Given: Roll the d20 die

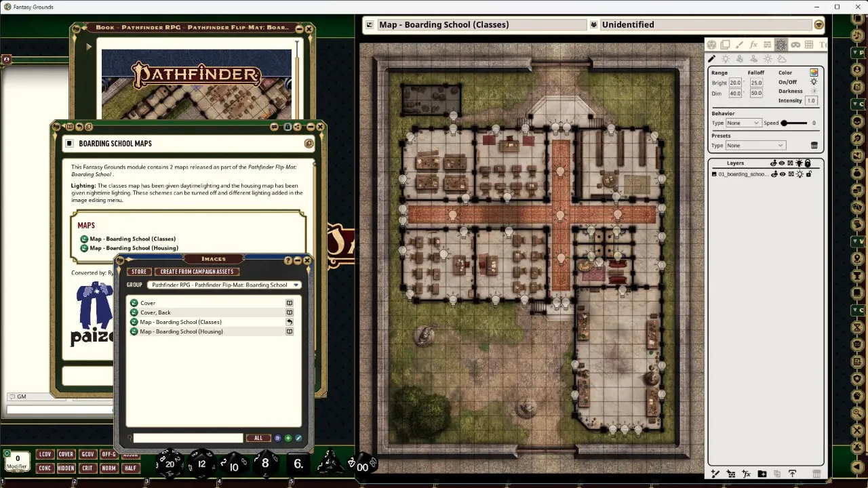Looking at the screenshot, I should 170,463.
